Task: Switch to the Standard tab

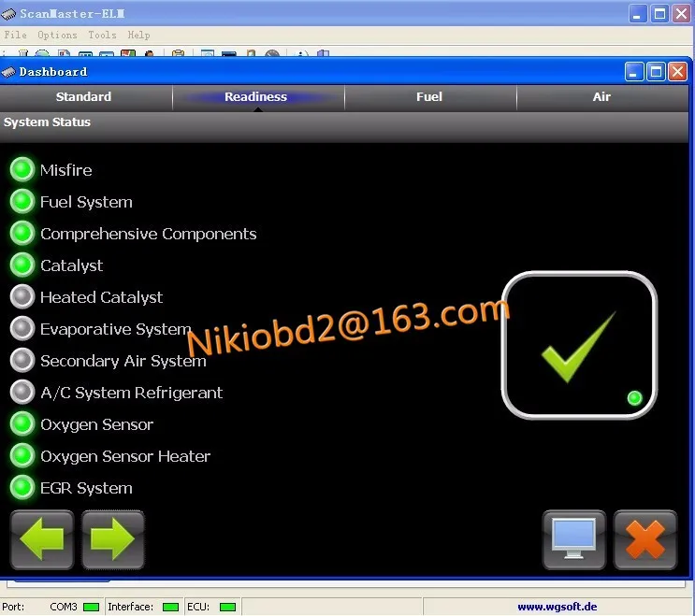Action: [x=84, y=97]
